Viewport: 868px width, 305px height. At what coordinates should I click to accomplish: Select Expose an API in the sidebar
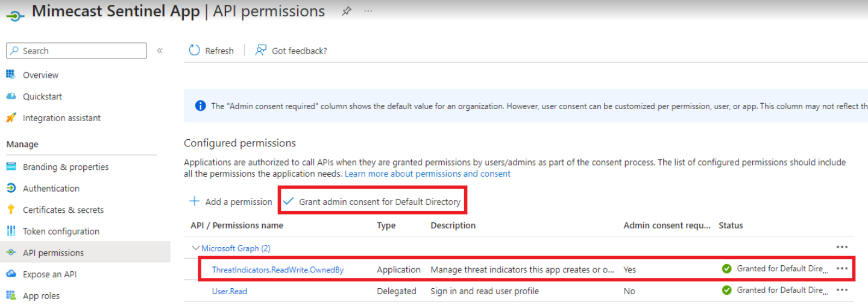pyautogui.click(x=49, y=274)
